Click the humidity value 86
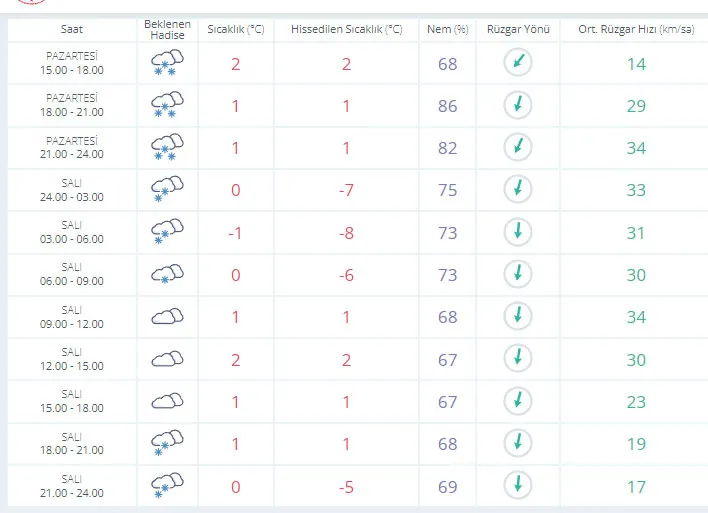Screen dimensions: 708x513 [447, 106]
